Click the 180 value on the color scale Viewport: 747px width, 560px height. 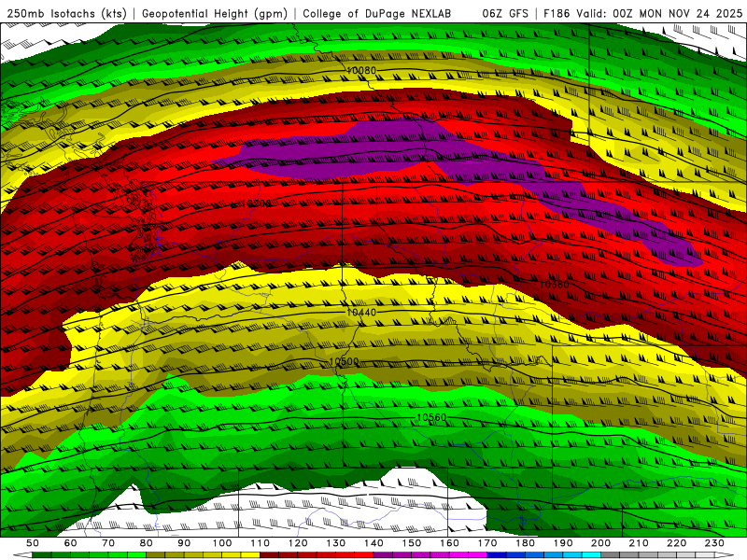[525, 543]
